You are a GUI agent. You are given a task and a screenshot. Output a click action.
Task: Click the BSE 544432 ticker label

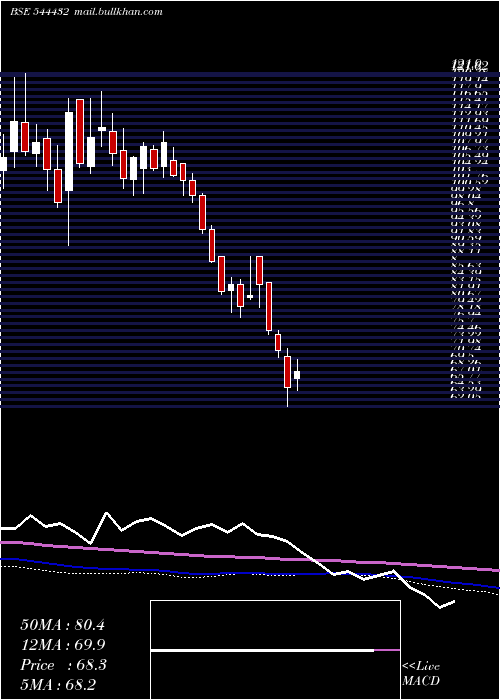(x=39, y=12)
